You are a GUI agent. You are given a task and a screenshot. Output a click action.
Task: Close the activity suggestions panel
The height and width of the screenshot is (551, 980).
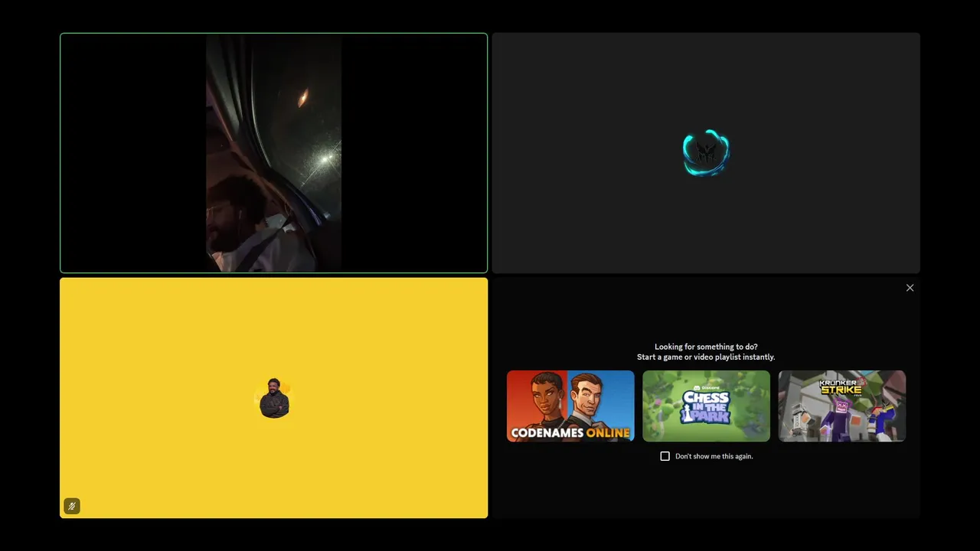[910, 288]
